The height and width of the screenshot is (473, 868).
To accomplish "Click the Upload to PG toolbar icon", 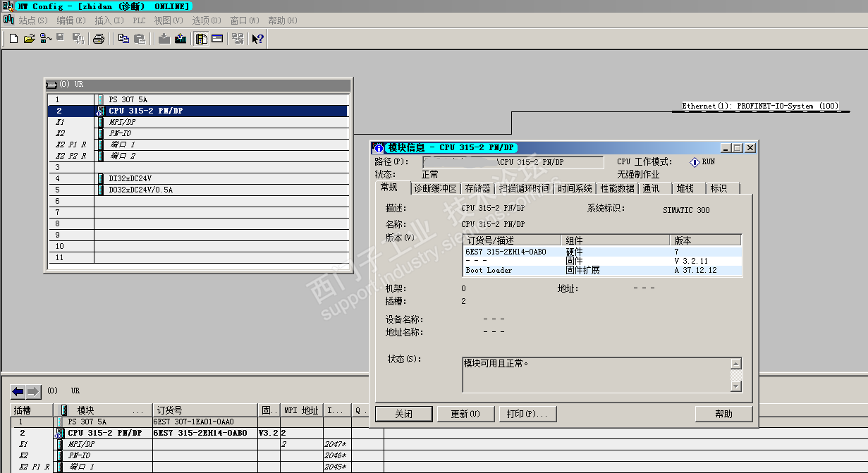I will (x=181, y=39).
